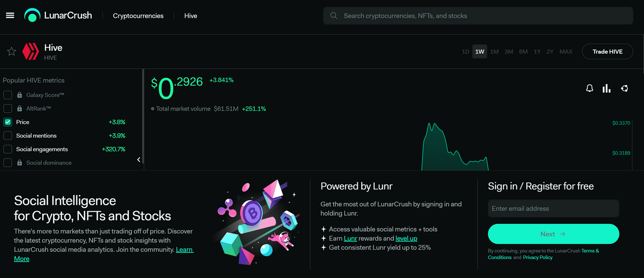Click the Social mentions +3.9% value
The image size is (644, 278).
(117, 136)
